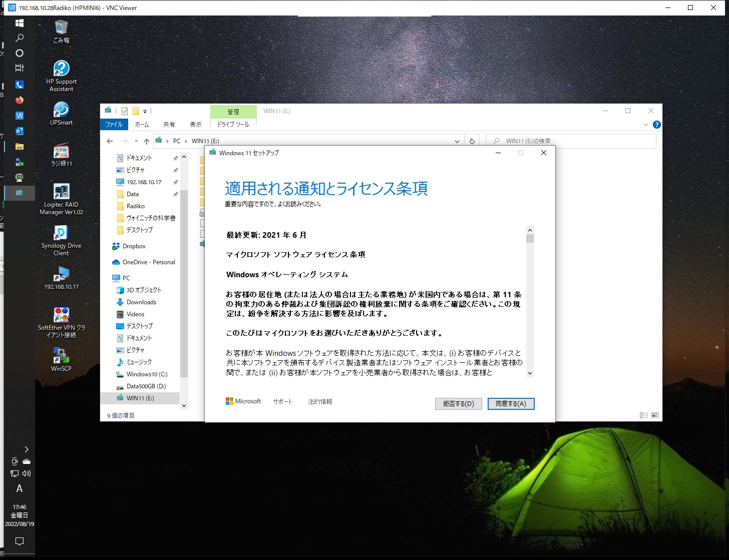Show hidden tray icons chevron

click(x=27, y=449)
